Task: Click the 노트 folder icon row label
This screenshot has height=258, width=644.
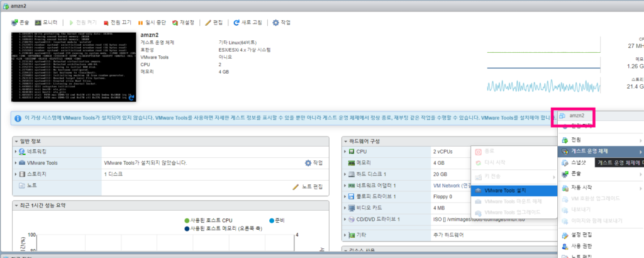Action: coord(28,185)
